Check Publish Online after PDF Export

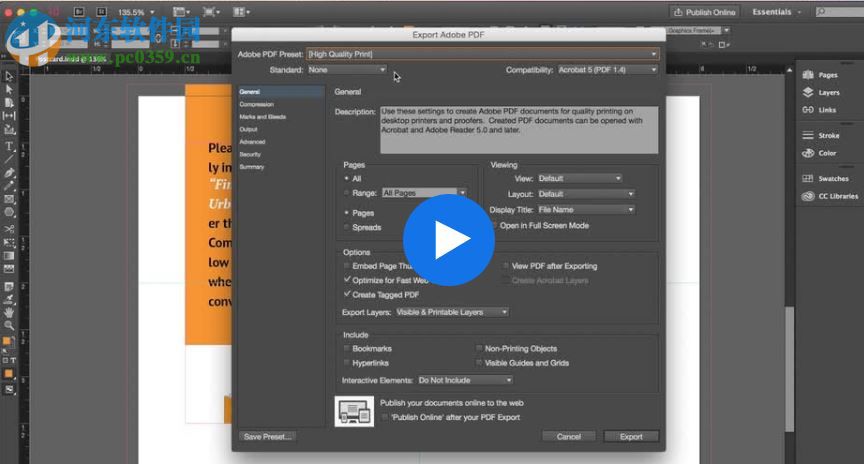pyautogui.click(x=385, y=417)
